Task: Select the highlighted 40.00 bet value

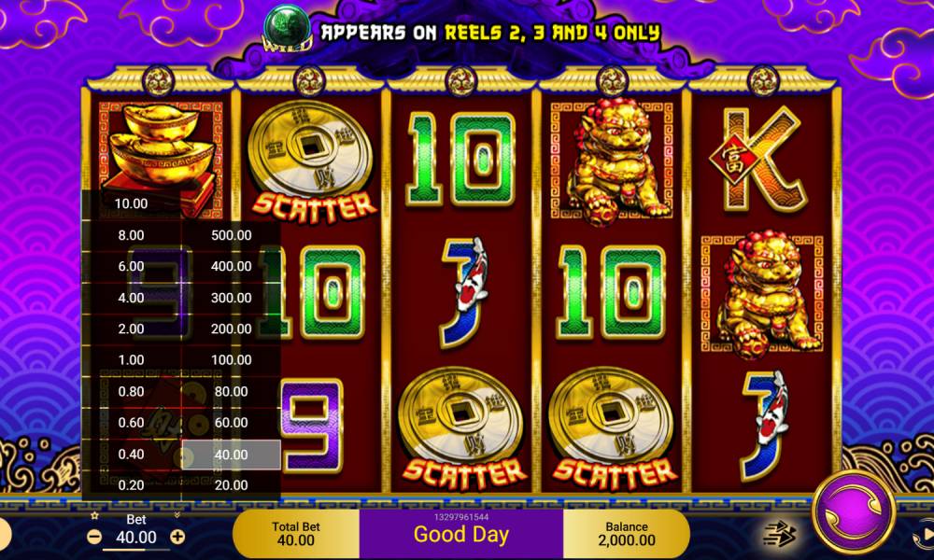Action: click(231, 455)
